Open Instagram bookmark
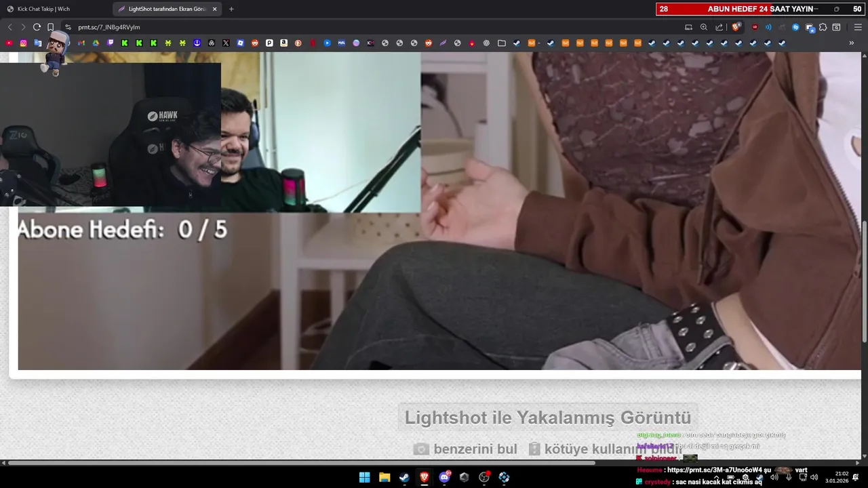The height and width of the screenshot is (488, 868). pyautogui.click(x=23, y=43)
